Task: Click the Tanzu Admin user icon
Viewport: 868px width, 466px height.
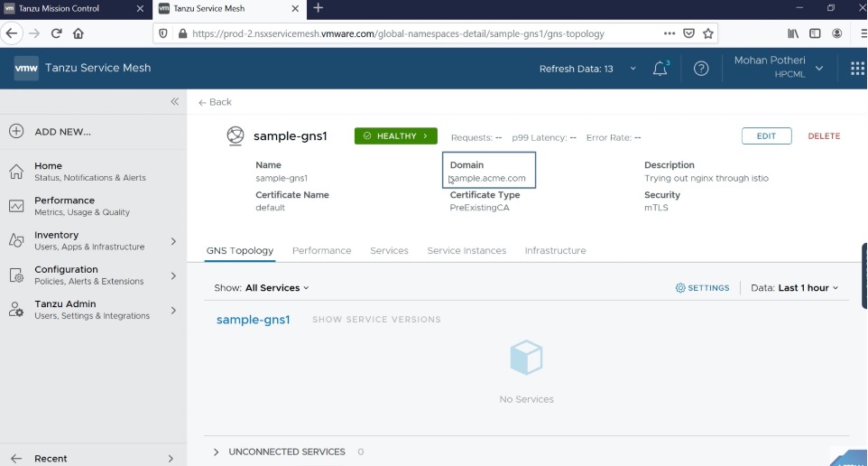Action: (16, 310)
